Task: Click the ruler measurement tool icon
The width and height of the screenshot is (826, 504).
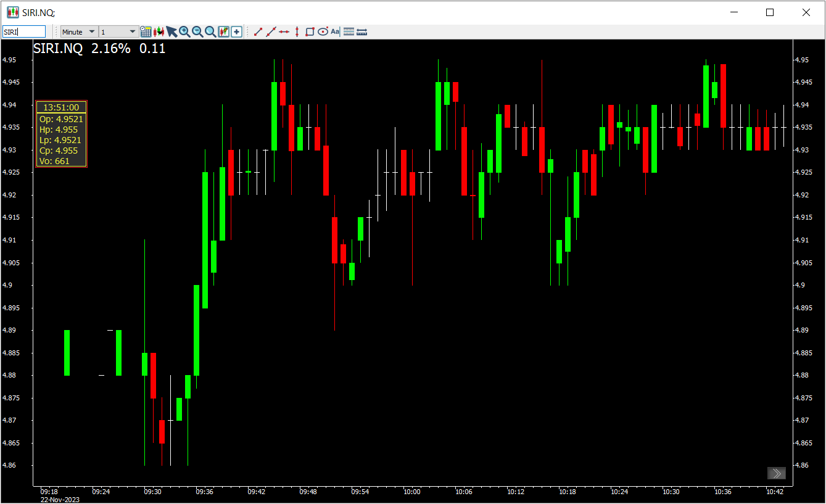Action: coord(362,31)
